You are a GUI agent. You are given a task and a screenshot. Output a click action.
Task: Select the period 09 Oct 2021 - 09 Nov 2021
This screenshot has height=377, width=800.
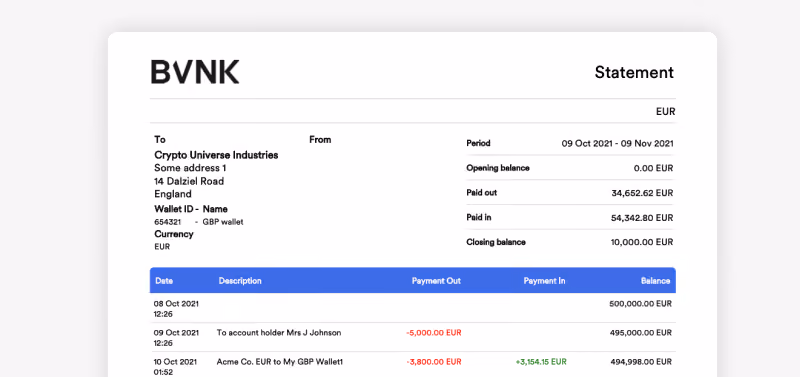617,143
